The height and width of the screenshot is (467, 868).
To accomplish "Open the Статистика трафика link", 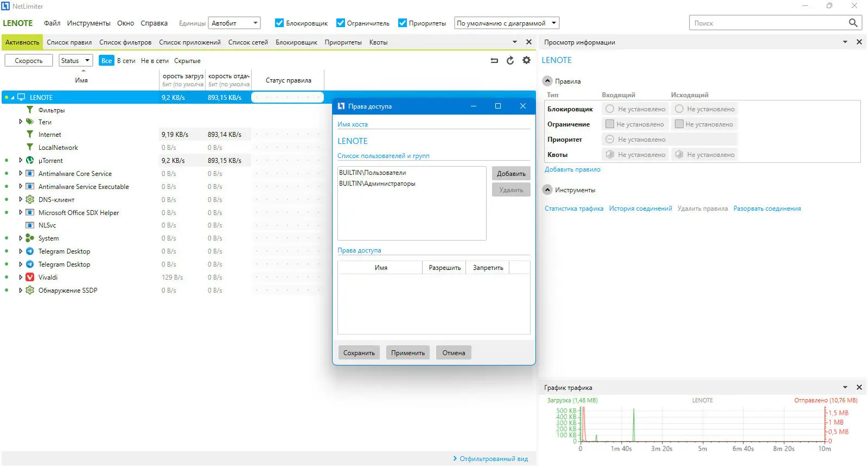I will click(574, 208).
